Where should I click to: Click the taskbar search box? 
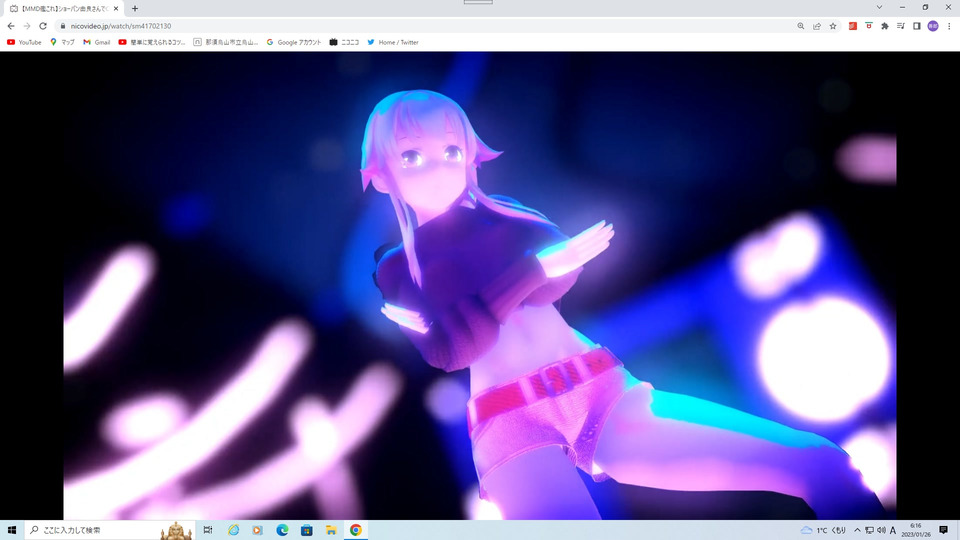[110, 530]
